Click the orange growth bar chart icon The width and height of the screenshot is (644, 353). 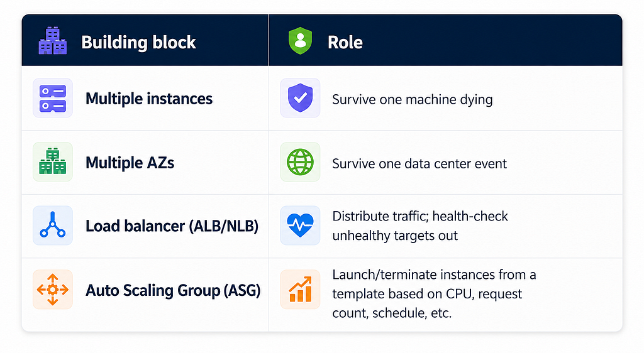[300, 290]
